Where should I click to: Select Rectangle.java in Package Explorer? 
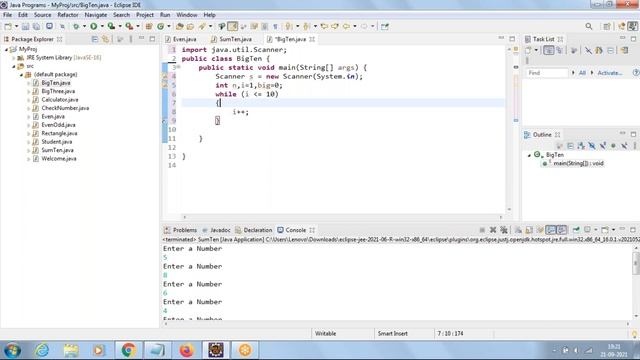click(59, 133)
